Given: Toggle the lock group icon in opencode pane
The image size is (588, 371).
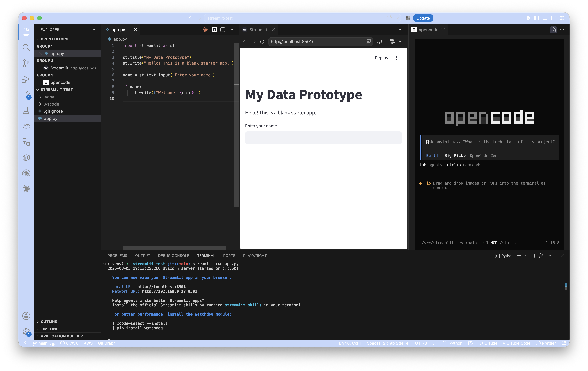Looking at the screenshot, I should [553, 29].
